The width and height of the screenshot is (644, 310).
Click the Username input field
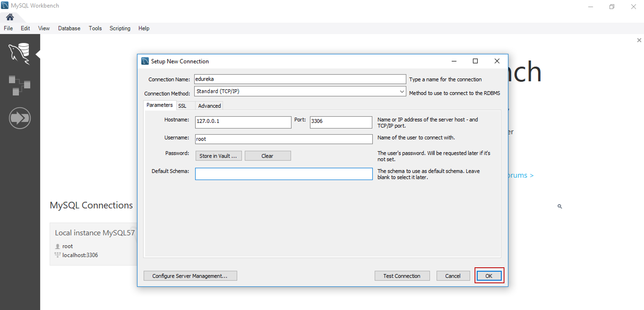tap(284, 139)
